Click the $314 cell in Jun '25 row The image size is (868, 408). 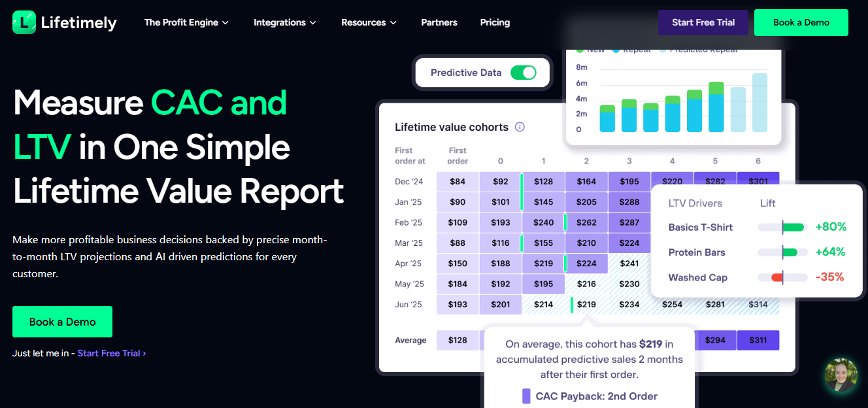(x=758, y=304)
